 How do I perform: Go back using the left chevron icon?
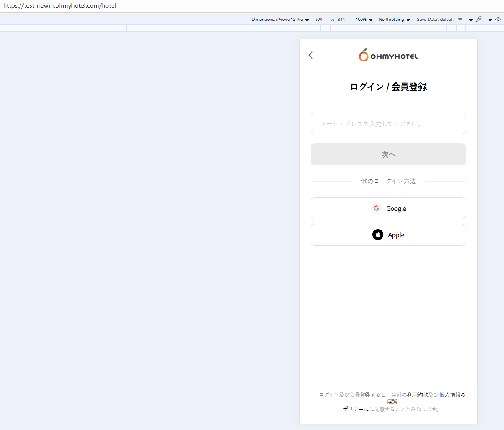point(311,55)
